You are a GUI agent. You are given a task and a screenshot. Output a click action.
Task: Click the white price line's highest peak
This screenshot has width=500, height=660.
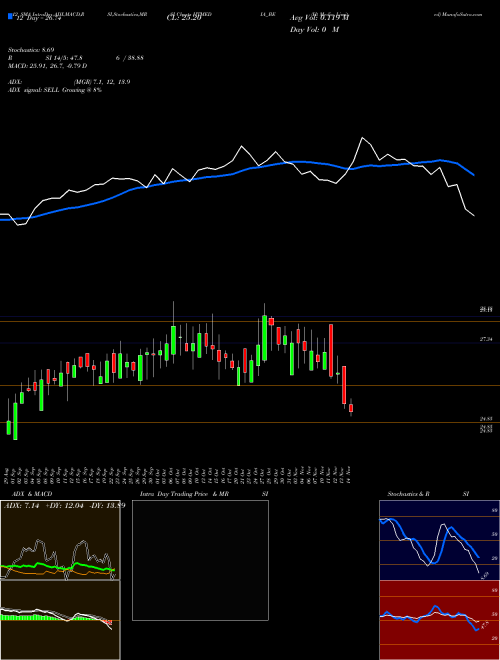362,138
